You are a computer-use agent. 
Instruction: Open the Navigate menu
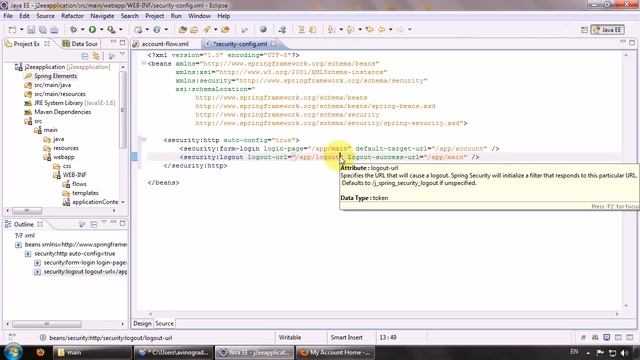102,16
